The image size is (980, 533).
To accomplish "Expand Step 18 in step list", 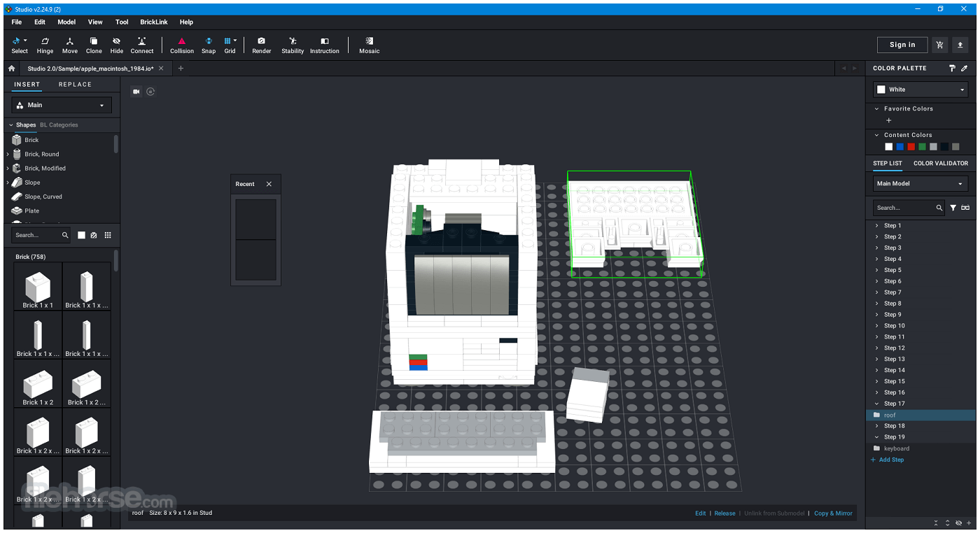I will pyautogui.click(x=877, y=426).
